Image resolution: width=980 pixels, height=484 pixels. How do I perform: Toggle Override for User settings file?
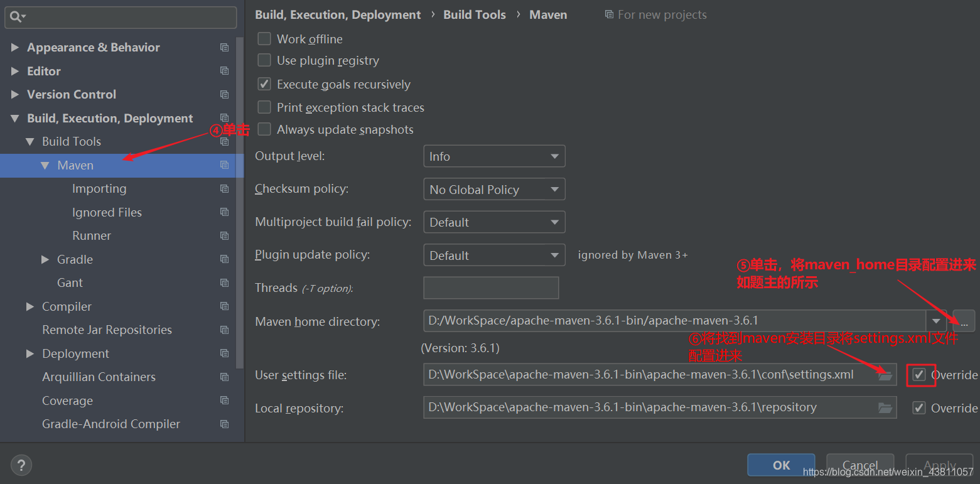pos(919,375)
